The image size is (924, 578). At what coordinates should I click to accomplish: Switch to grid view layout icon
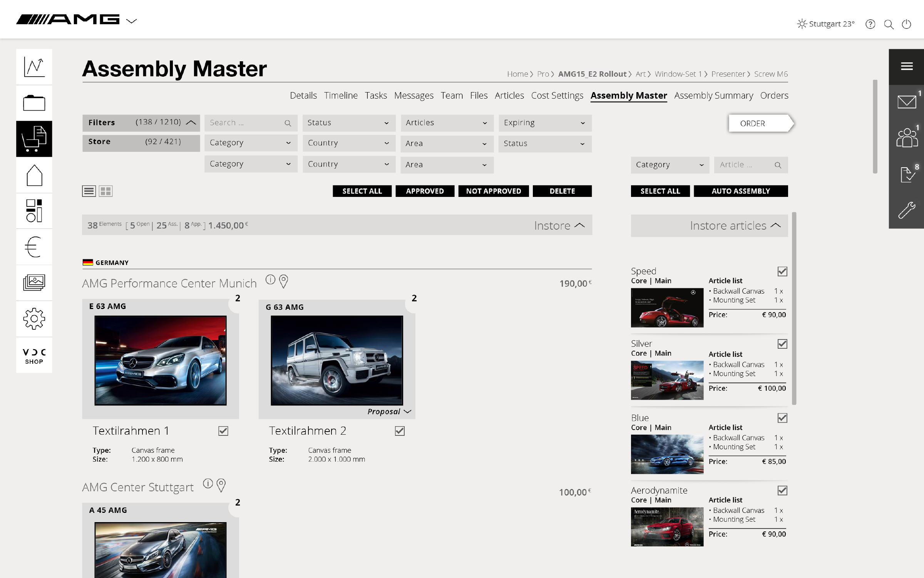tap(105, 191)
